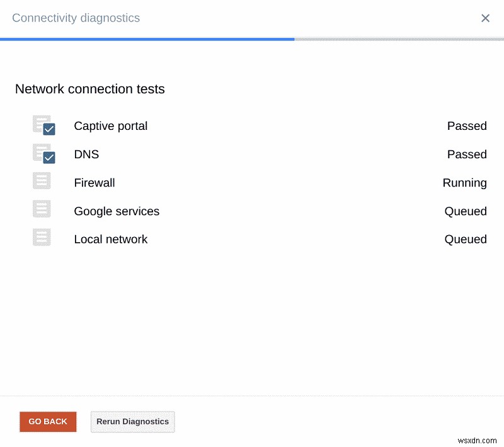Expand the Firewall running test entry
This screenshot has width=504, height=447.
pyautogui.click(x=94, y=183)
